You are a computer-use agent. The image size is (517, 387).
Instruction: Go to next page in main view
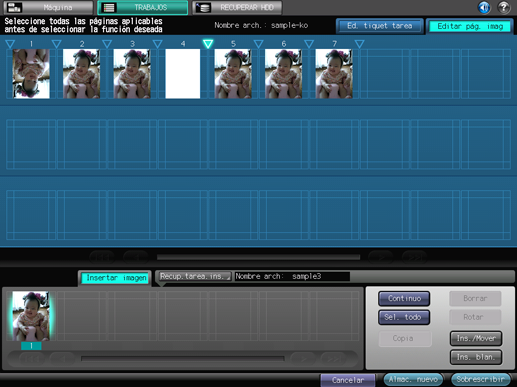(x=381, y=257)
